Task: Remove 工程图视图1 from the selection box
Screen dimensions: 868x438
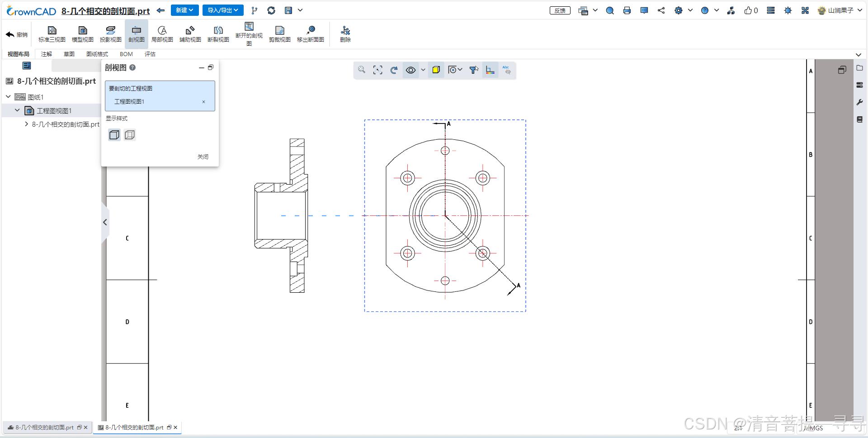Action: click(x=204, y=102)
